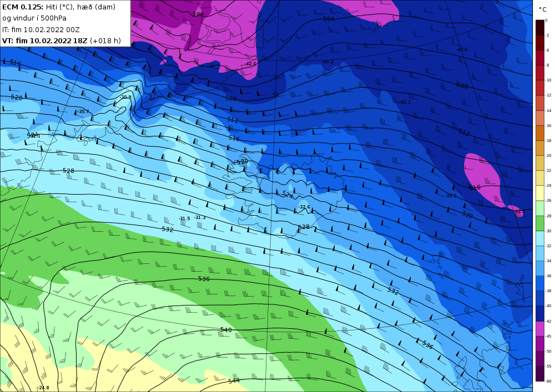Select the crimson swatch between -6 and -8
The height and width of the screenshot is (392, 555).
point(540,58)
